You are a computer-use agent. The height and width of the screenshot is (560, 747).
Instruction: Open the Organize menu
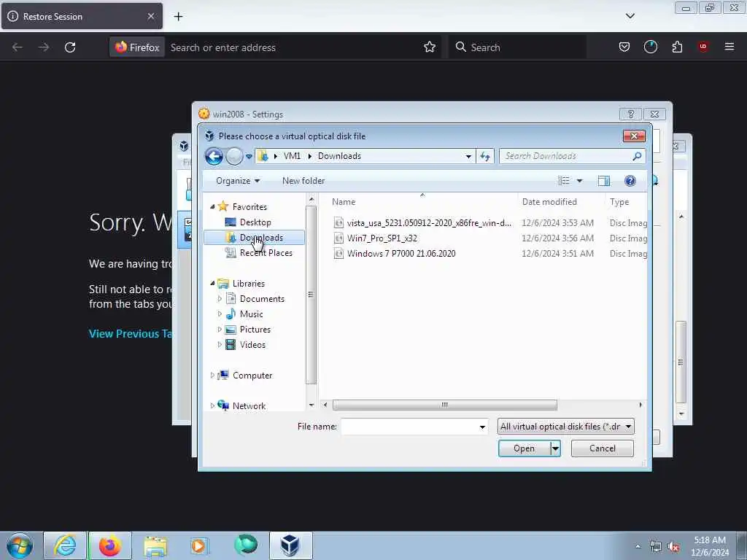click(238, 181)
